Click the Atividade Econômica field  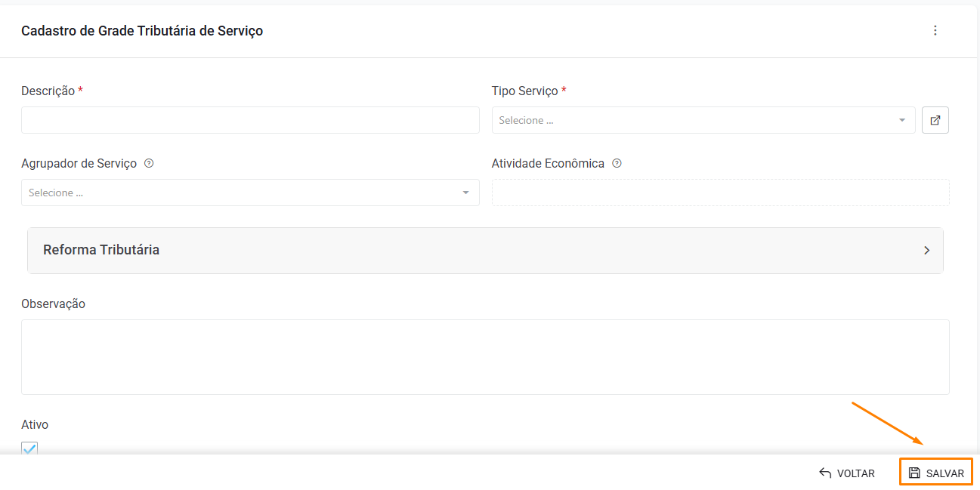click(x=720, y=193)
